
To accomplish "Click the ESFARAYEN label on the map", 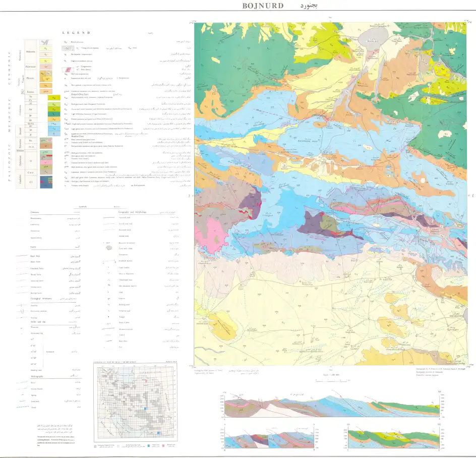I will click(456, 316).
